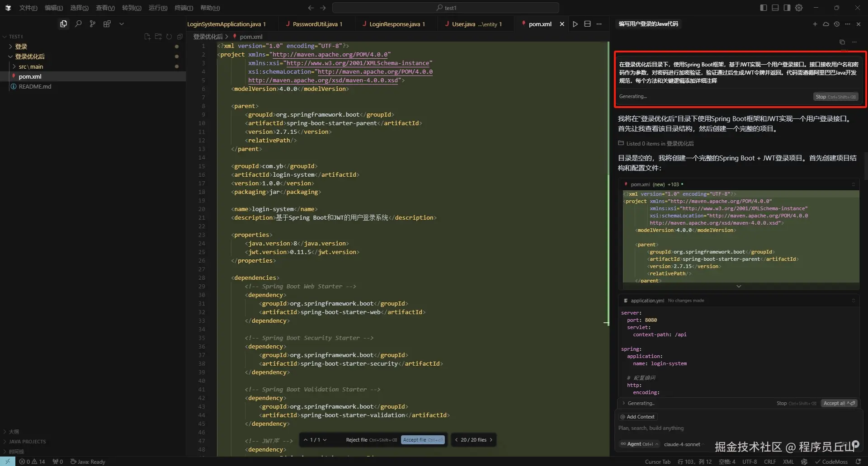Reject file changes
This screenshot has width=868, height=466.
pos(371,440)
